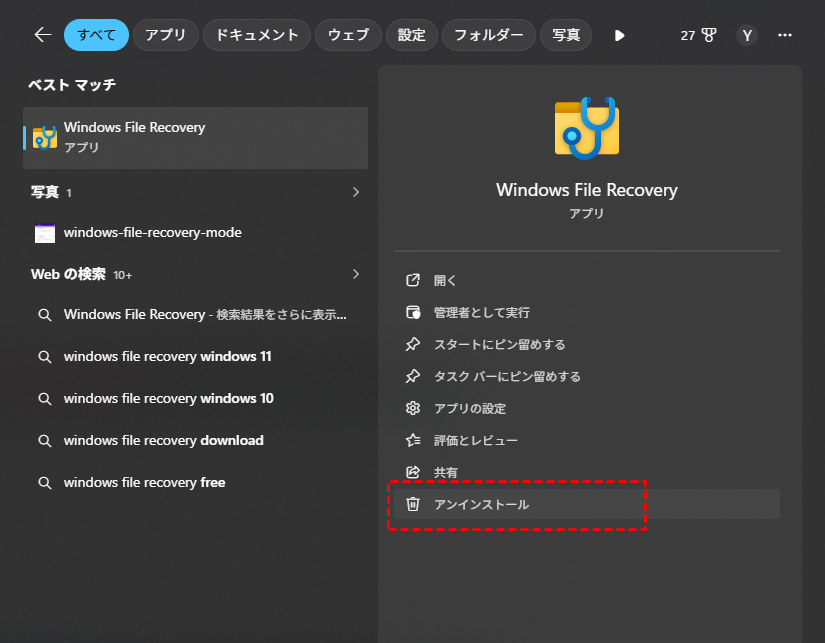The height and width of the screenshot is (643, 825).
Task: Expand the 写真 section chevron
Action: tap(356, 192)
